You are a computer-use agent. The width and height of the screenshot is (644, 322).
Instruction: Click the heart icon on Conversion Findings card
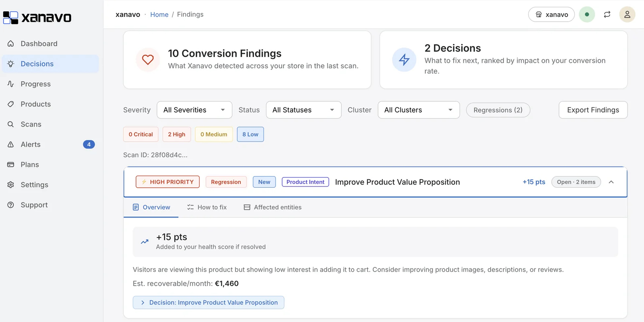coord(148,59)
